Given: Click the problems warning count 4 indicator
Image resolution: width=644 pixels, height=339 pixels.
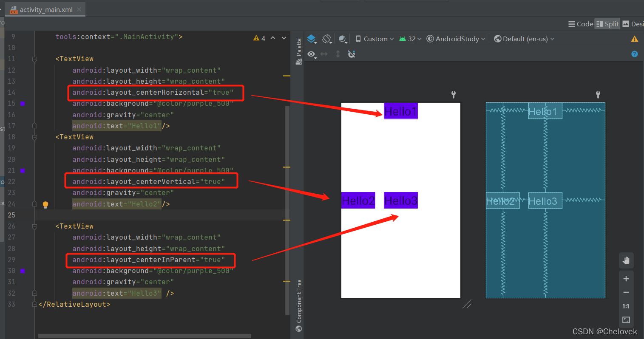Looking at the screenshot, I should 259,38.
